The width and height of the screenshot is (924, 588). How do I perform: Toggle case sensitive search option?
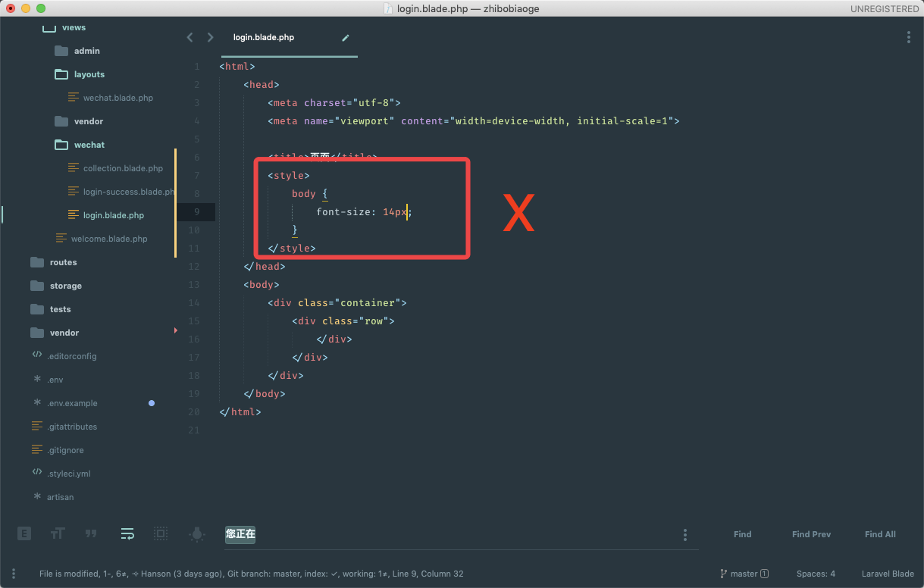pyautogui.click(x=58, y=534)
